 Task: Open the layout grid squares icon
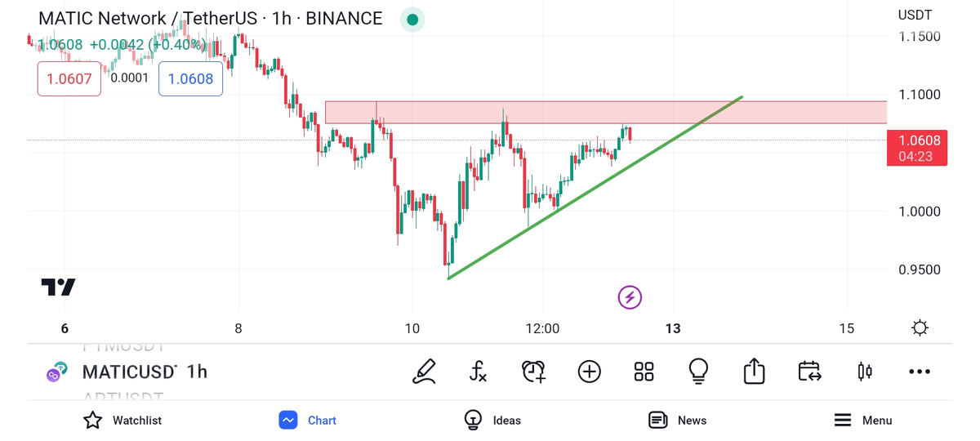[x=644, y=372]
